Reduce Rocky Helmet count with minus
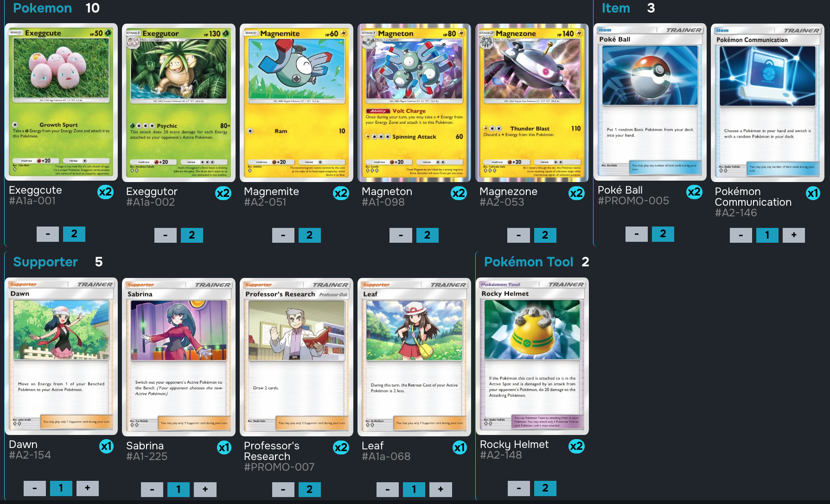This screenshot has height=504, width=830. (x=519, y=488)
